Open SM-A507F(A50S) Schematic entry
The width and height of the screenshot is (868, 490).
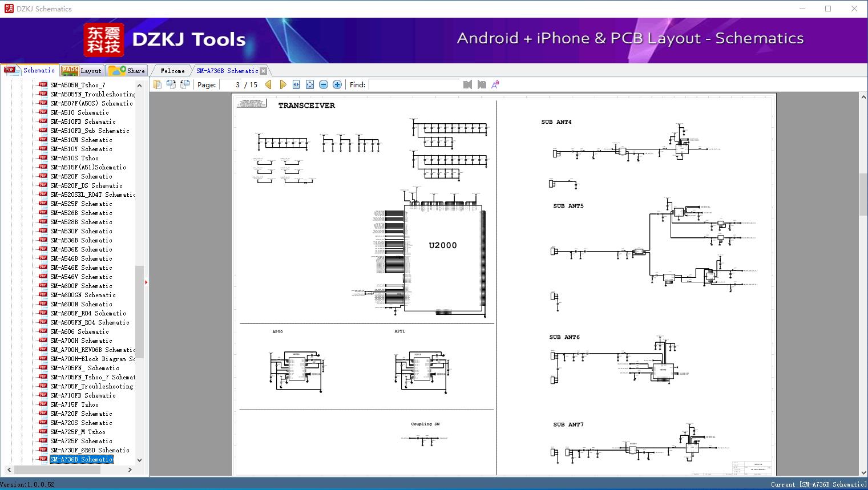point(91,103)
